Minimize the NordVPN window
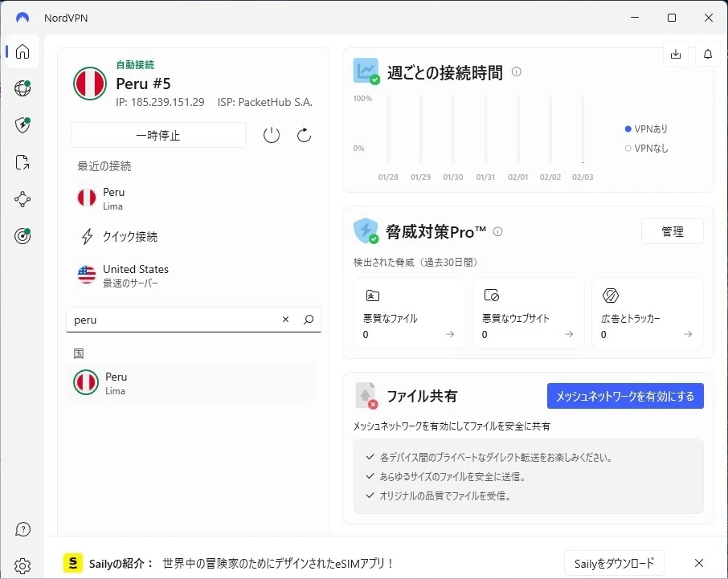The image size is (728, 579). coord(635,18)
